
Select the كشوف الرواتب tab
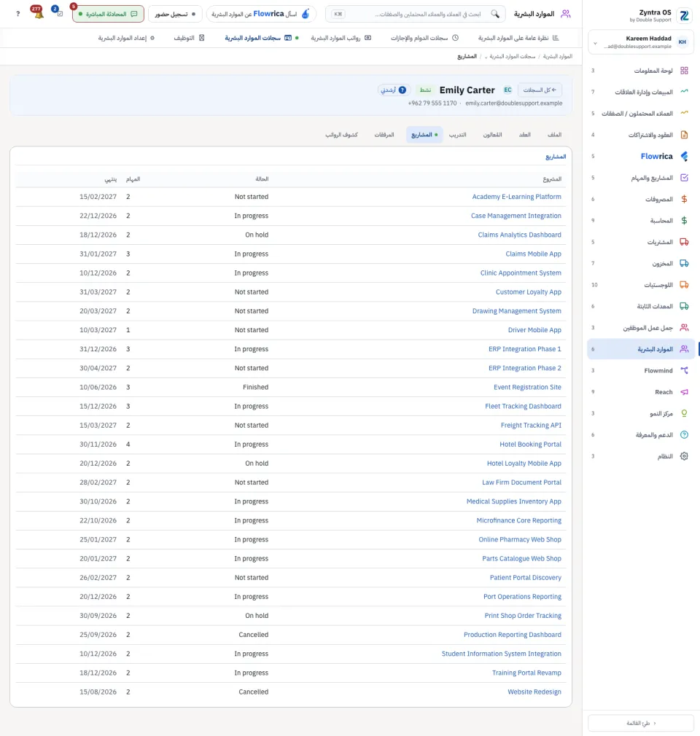341,135
